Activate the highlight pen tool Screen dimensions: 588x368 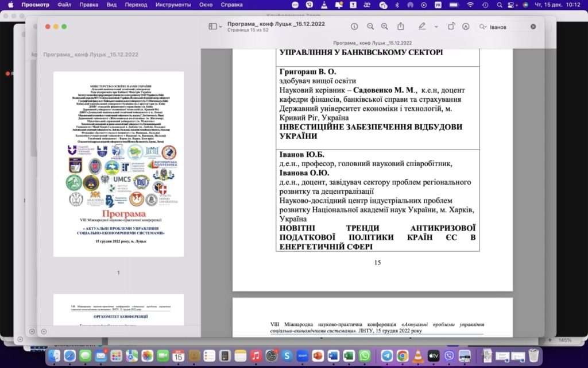[x=422, y=26]
